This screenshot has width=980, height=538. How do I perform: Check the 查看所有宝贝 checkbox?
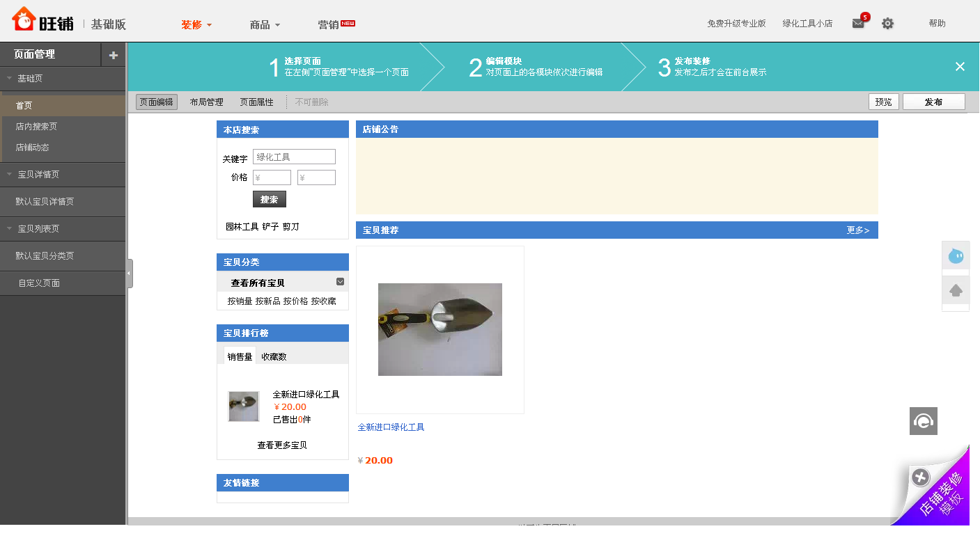[340, 281]
